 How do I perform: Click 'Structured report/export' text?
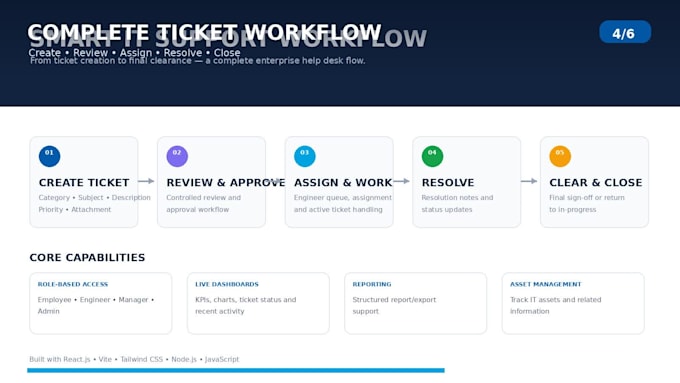tap(394, 300)
